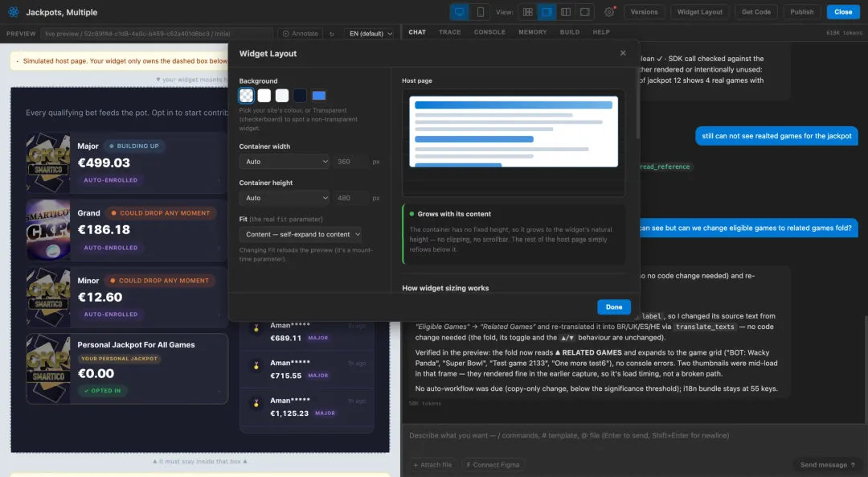Click 'How widget sizing works' heading
868x477 pixels.
[445, 288]
